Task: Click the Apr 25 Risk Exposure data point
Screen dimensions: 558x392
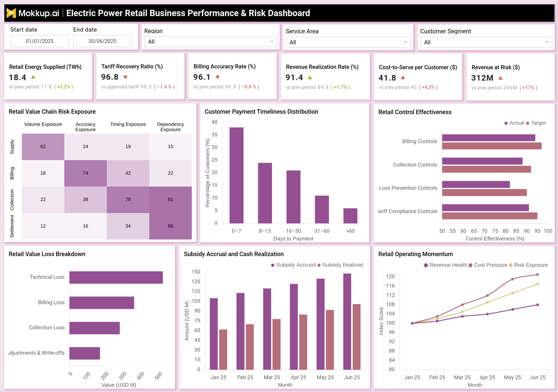Action: (x=487, y=303)
